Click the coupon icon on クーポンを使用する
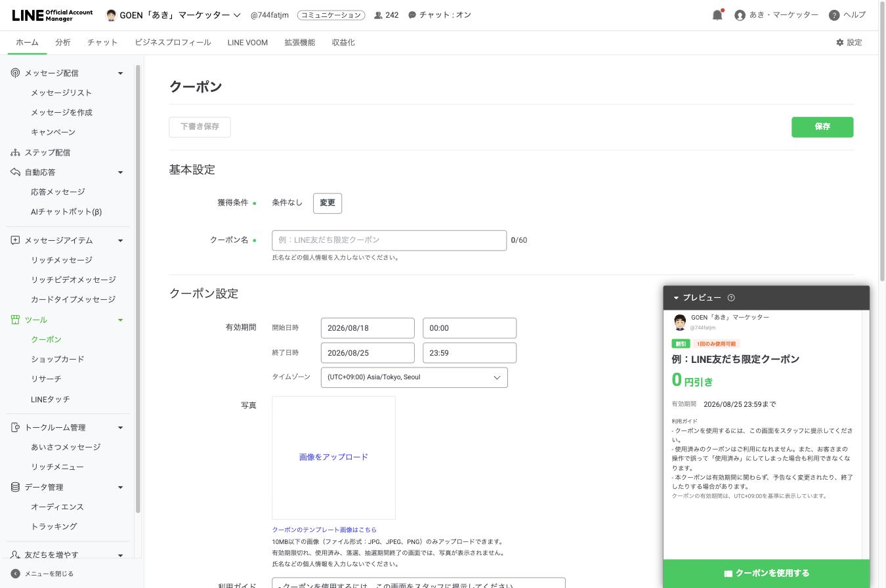 (728, 574)
